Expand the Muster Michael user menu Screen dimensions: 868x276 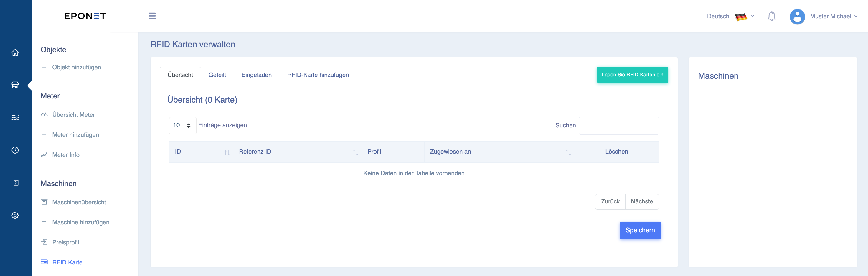click(x=833, y=16)
